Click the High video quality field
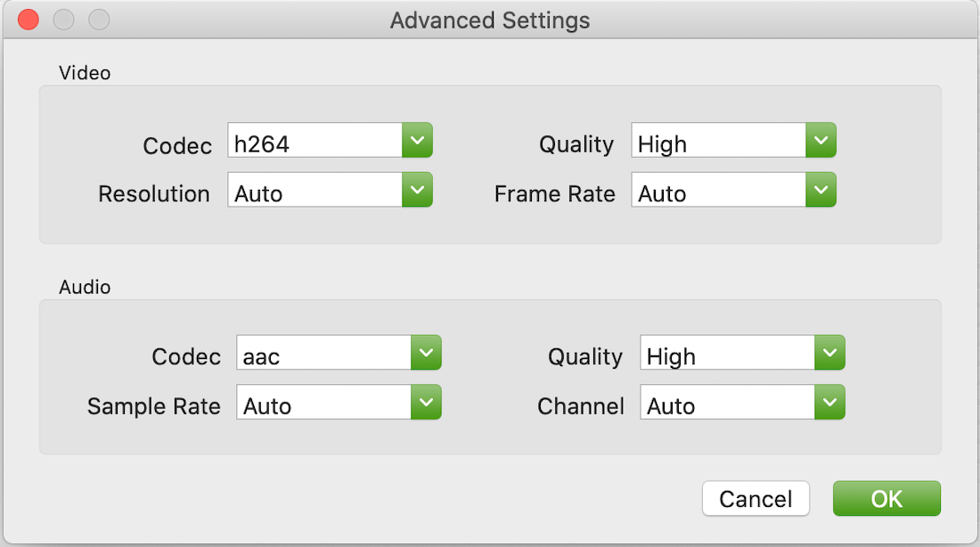This screenshot has width=980, height=547. [718, 141]
